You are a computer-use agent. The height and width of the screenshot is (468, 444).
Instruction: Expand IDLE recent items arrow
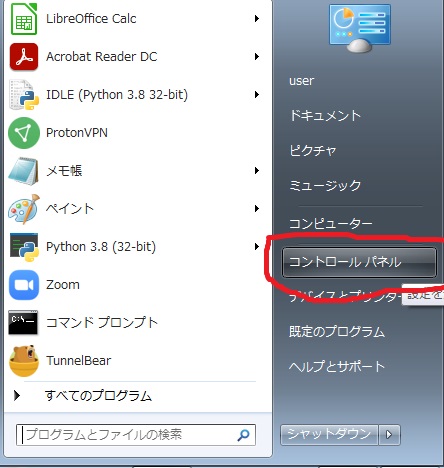pyautogui.click(x=257, y=95)
